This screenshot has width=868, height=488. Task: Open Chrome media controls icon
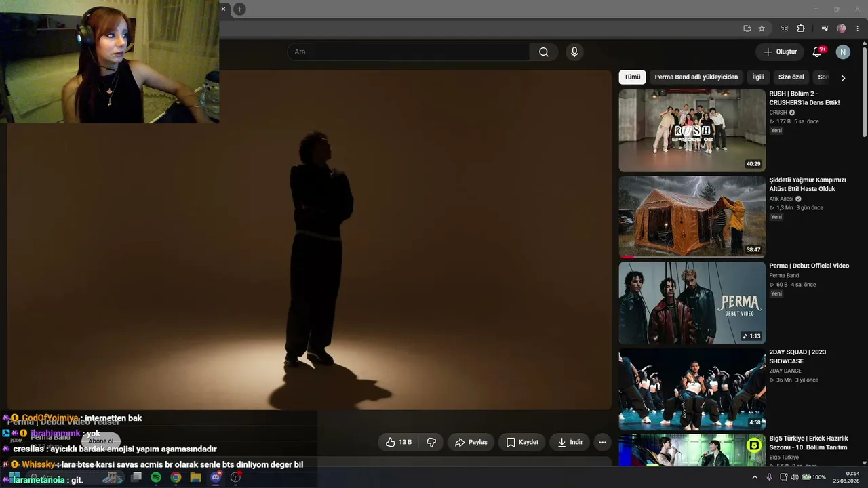[x=825, y=28]
